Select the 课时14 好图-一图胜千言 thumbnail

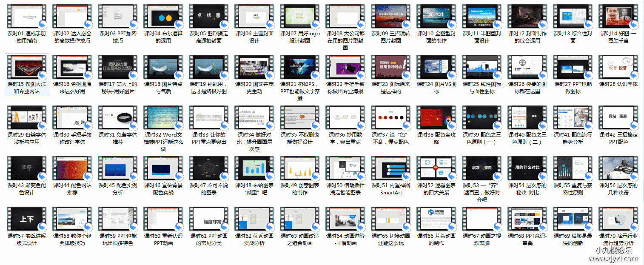point(618,17)
